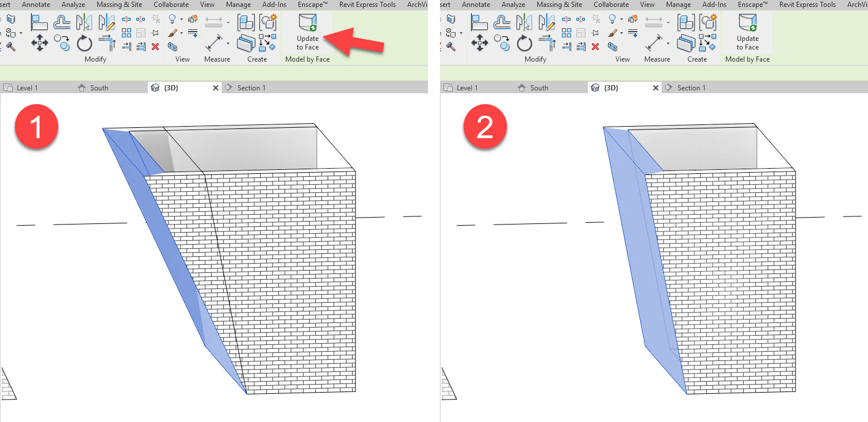Select the Copy tool

[x=62, y=44]
